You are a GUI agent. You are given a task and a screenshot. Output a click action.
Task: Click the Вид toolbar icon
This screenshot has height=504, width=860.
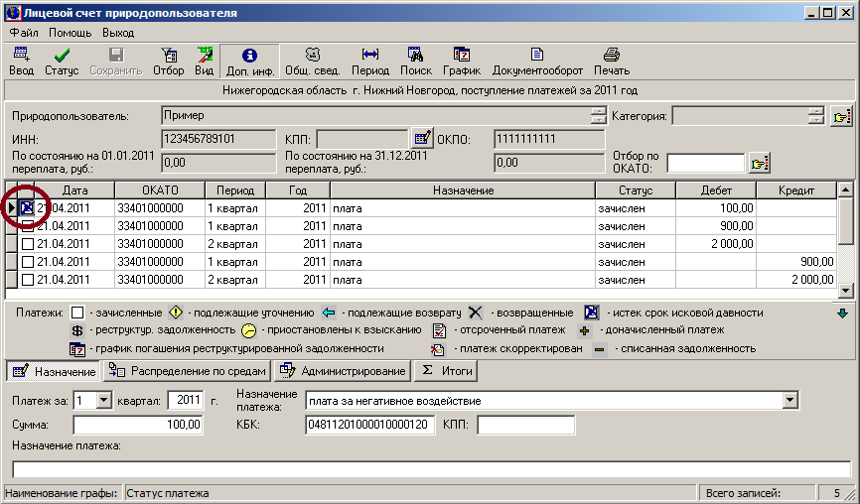pyautogui.click(x=205, y=57)
